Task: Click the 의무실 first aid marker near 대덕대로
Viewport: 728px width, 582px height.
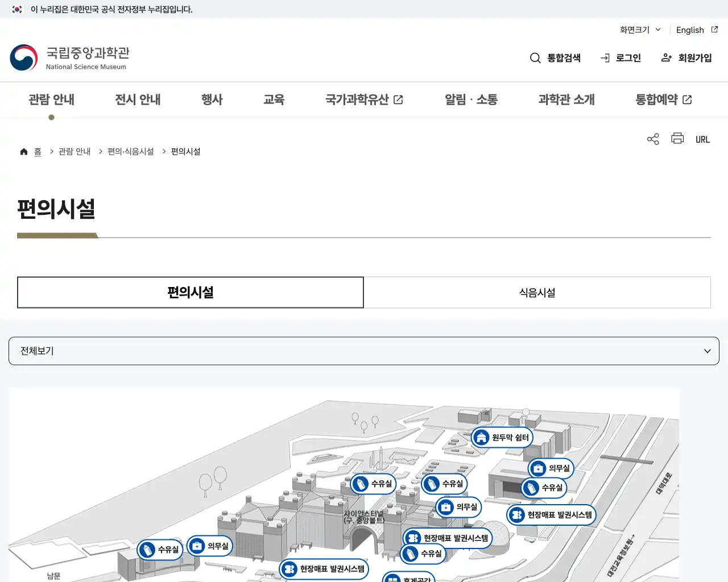Action: pos(551,468)
